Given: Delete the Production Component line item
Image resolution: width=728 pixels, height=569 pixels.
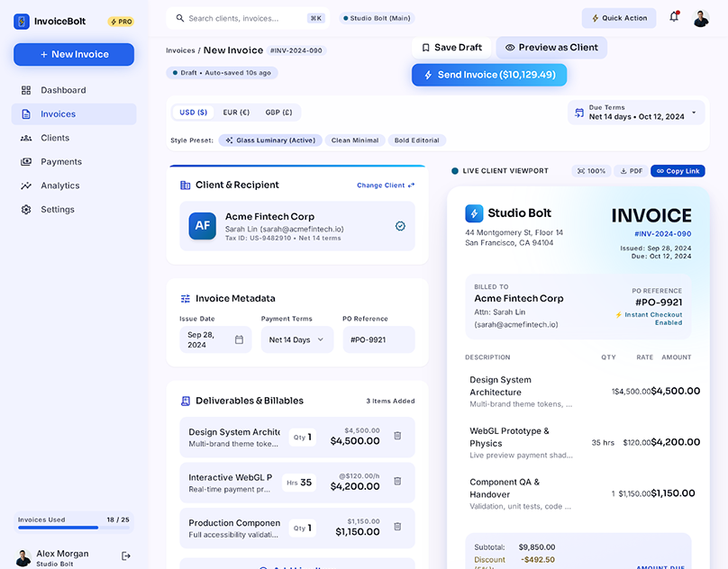Looking at the screenshot, I should coord(397,527).
